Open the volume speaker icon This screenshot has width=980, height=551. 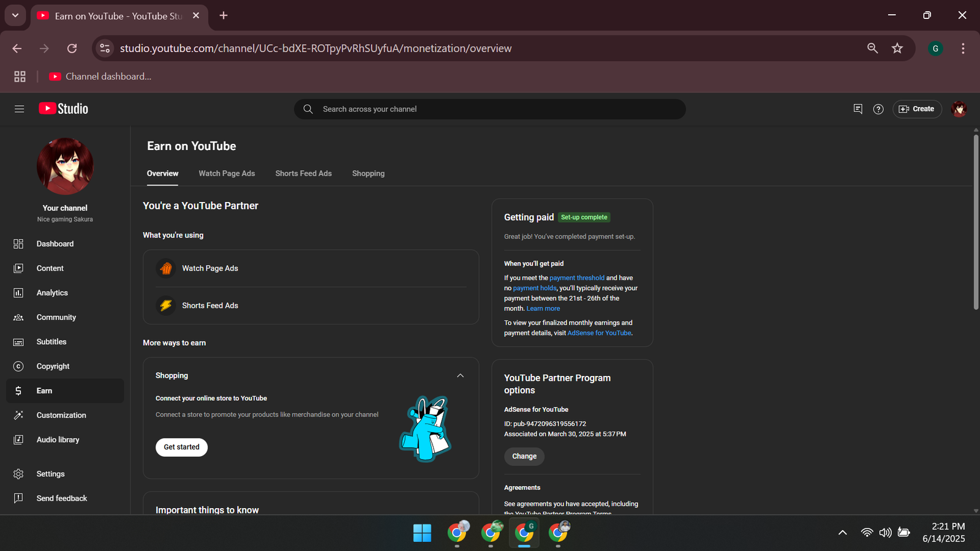885,533
